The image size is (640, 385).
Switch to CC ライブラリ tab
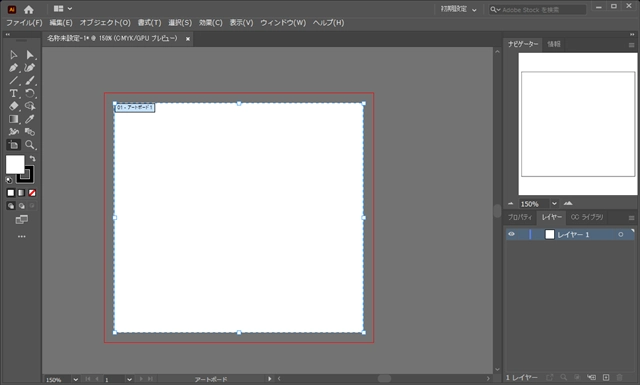click(587, 217)
